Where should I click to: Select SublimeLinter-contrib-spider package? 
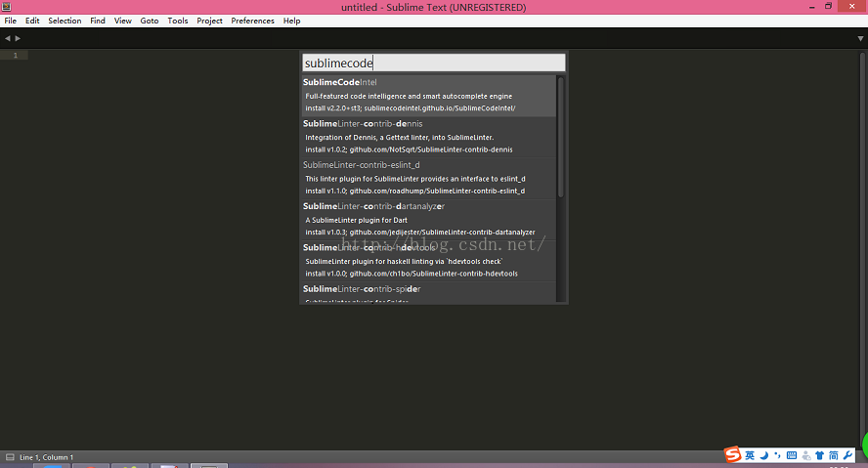tap(429, 293)
